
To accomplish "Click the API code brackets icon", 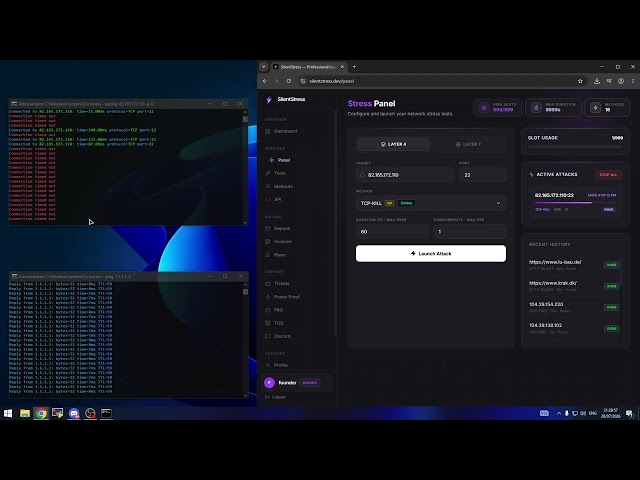I will pyautogui.click(x=268, y=200).
